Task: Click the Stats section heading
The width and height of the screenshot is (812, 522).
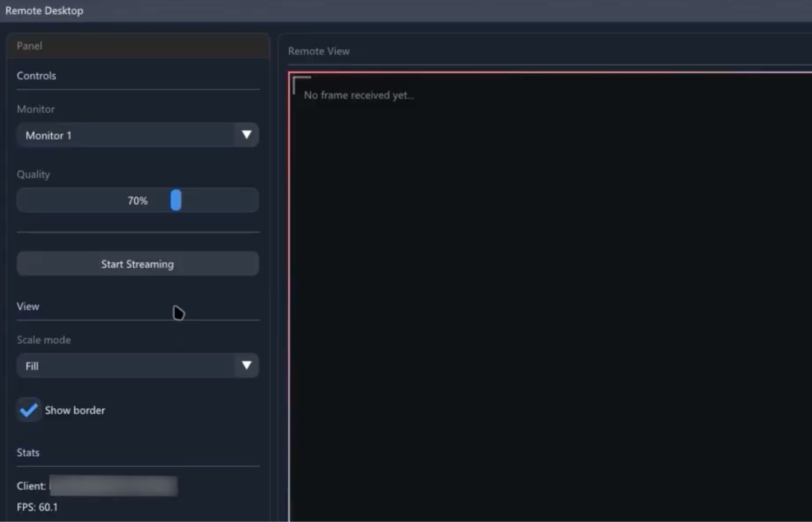Action: [28, 453]
